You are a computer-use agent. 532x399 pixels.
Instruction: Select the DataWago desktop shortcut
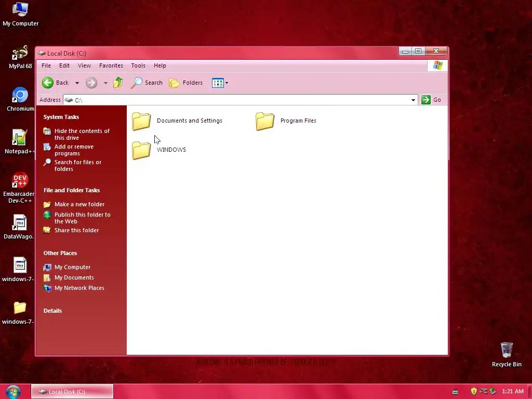[x=19, y=227]
